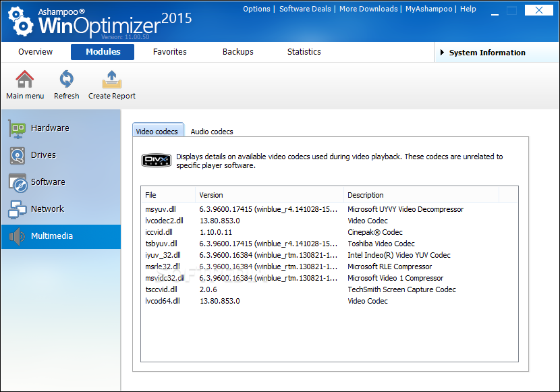
Task: Select the lvcod64.dll row
Action: click(x=329, y=301)
